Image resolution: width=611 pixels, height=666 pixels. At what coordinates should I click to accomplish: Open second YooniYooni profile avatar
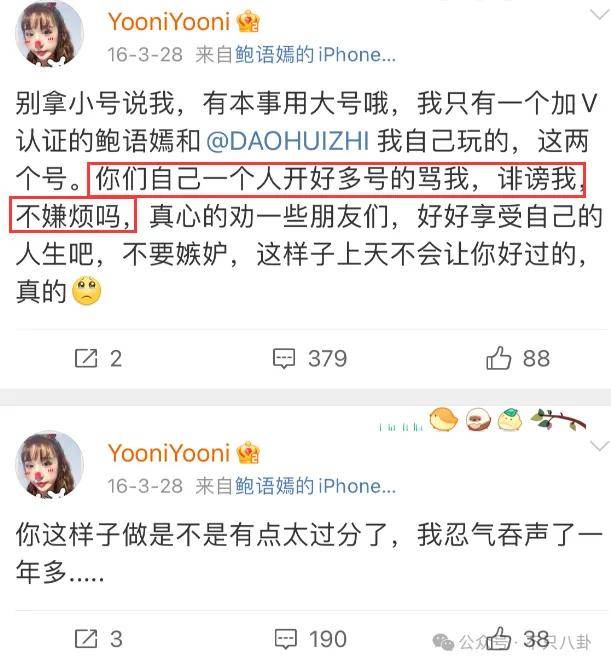click(x=49, y=466)
